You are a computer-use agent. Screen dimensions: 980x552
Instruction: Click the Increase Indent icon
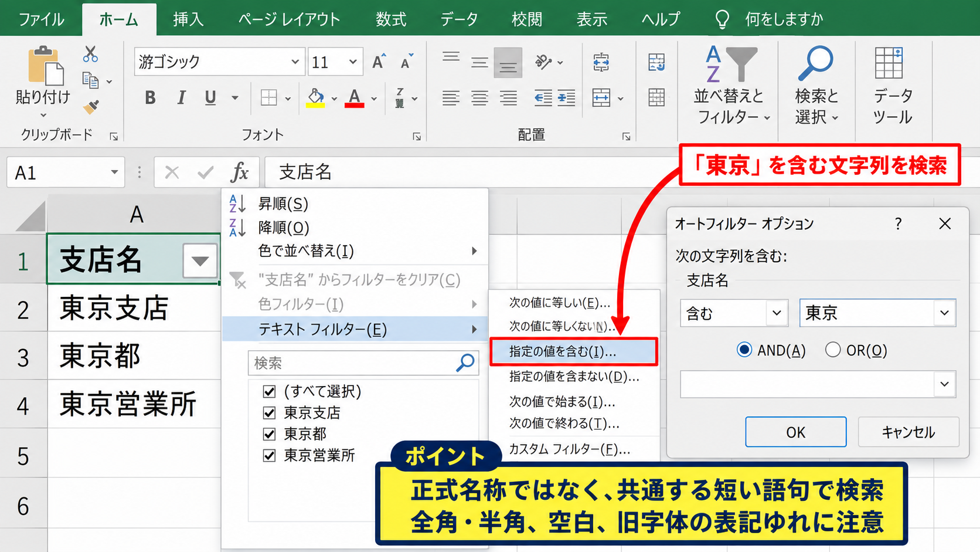coord(566,97)
